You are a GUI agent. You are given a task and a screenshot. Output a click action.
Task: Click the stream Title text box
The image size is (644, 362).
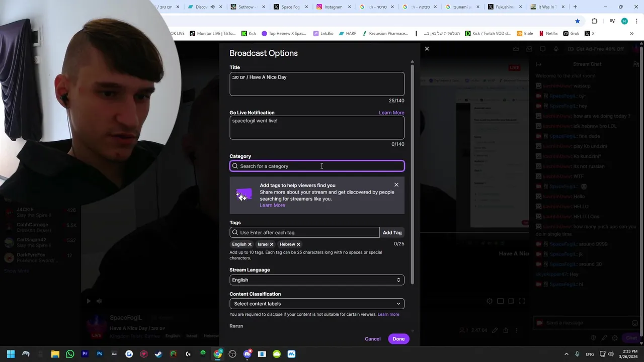point(317,84)
